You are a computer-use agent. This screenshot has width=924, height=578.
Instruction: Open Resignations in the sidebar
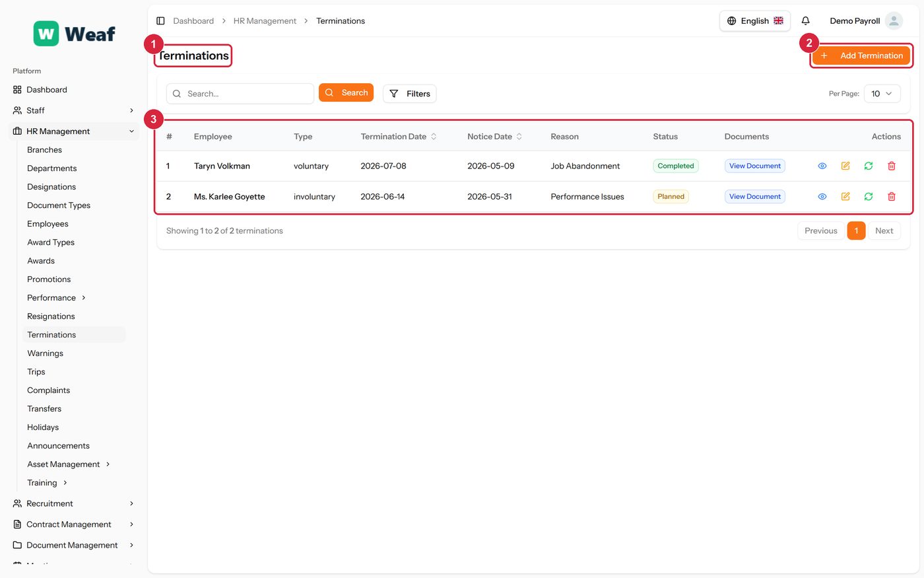point(51,316)
